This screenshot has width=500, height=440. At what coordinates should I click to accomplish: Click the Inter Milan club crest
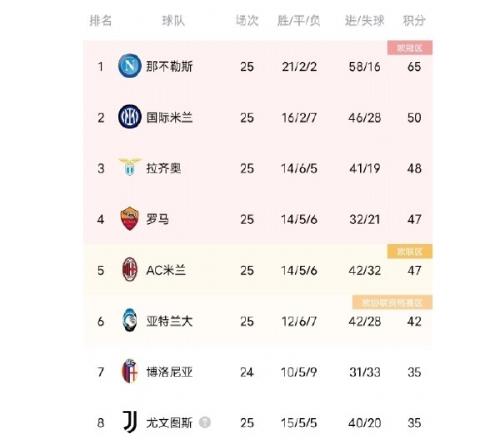[x=130, y=117]
